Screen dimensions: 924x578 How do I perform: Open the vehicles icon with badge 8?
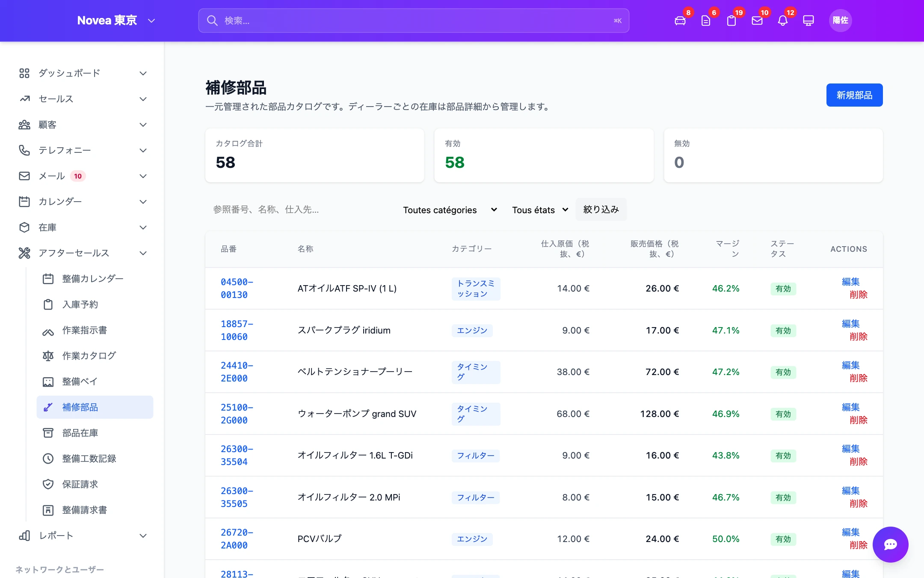pos(680,21)
